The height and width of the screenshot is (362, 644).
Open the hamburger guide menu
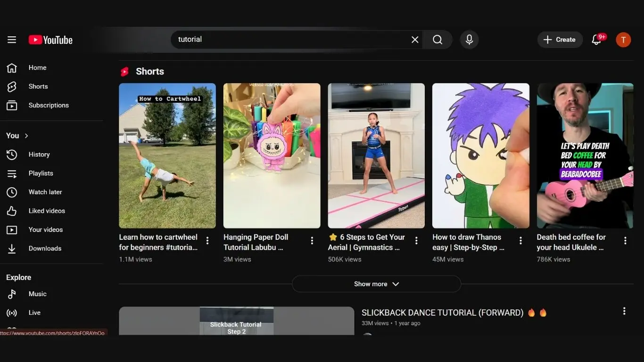tap(12, 40)
